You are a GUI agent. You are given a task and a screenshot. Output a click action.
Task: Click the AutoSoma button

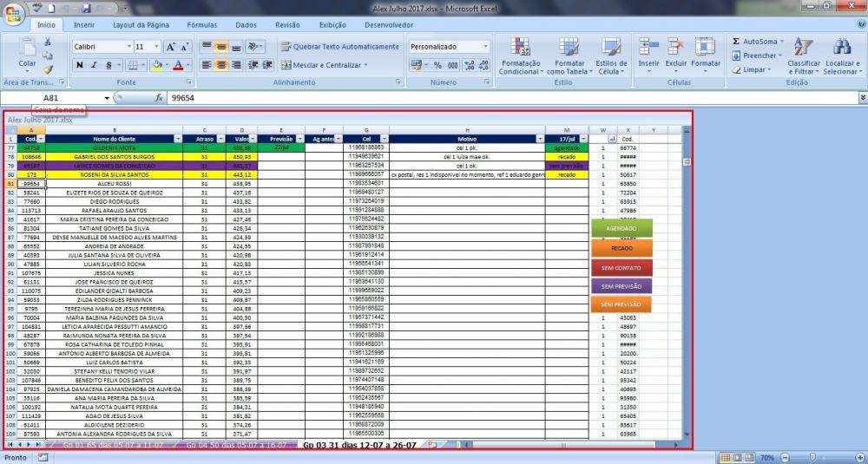(x=758, y=42)
